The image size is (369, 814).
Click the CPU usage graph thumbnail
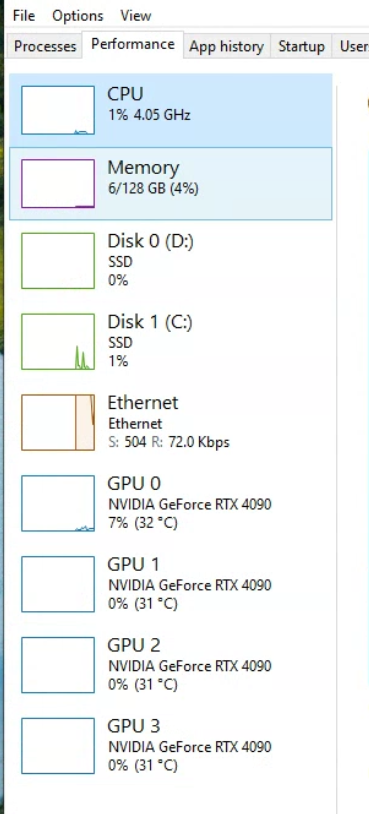(58, 110)
